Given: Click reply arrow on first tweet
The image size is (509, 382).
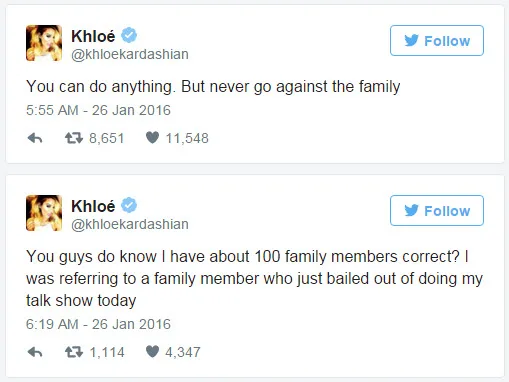Looking at the screenshot, I should [x=35, y=138].
